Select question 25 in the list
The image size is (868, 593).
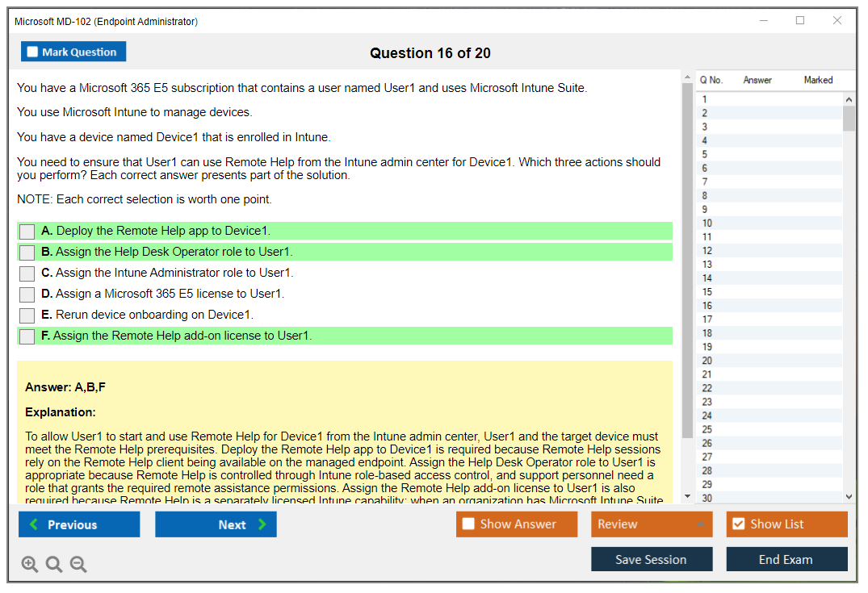pyautogui.click(x=769, y=430)
